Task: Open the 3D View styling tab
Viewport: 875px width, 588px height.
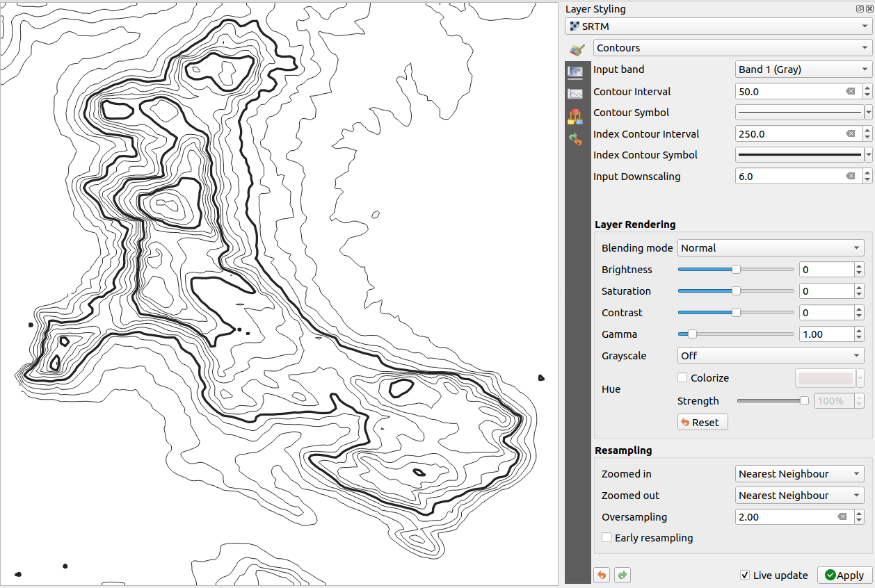Action: click(x=576, y=116)
